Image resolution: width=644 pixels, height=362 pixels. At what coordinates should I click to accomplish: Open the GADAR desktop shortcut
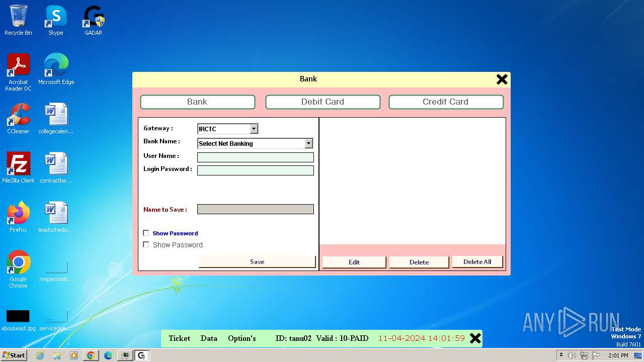click(x=94, y=20)
